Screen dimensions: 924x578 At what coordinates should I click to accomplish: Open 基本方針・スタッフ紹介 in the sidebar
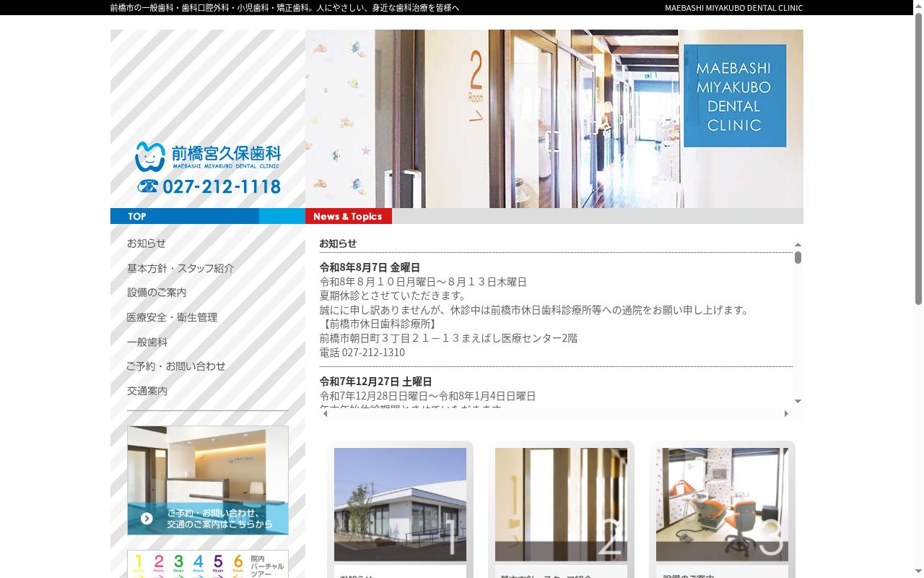(180, 268)
